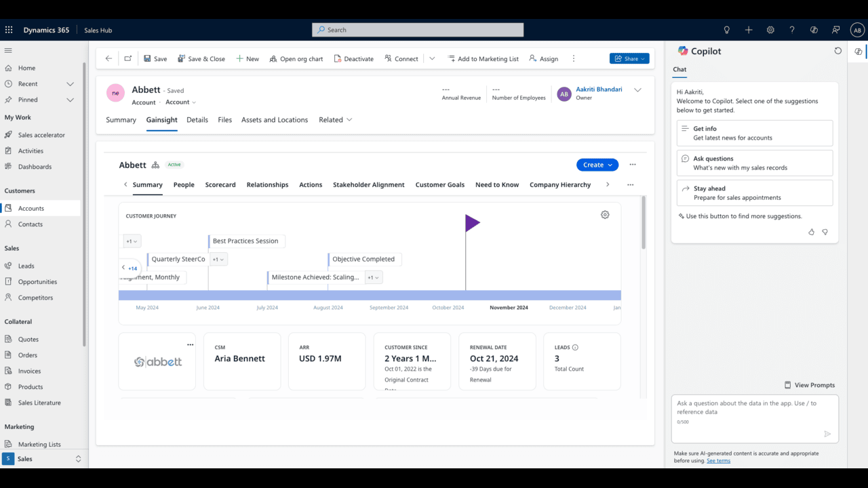The image size is (868, 488).
Task: Open the Stakeholder Alignment tab
Action: [x=368, y=184]
